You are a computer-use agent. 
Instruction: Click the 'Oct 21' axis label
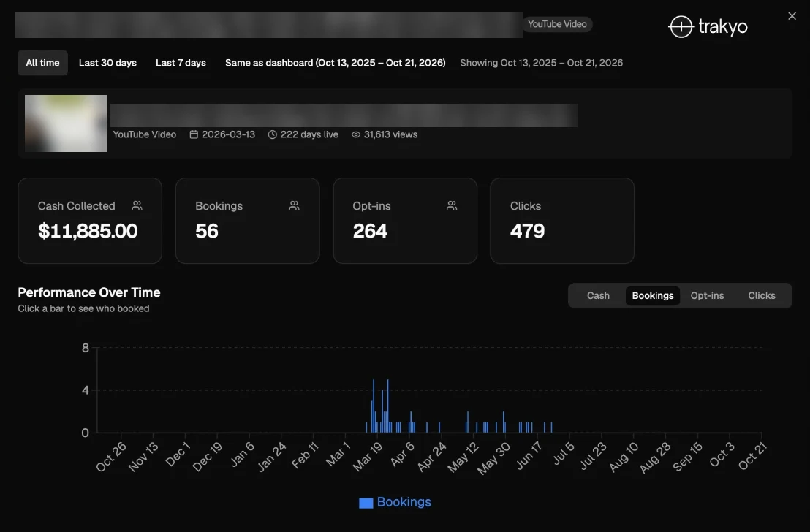pyautogui.click(x=752, y=455)
